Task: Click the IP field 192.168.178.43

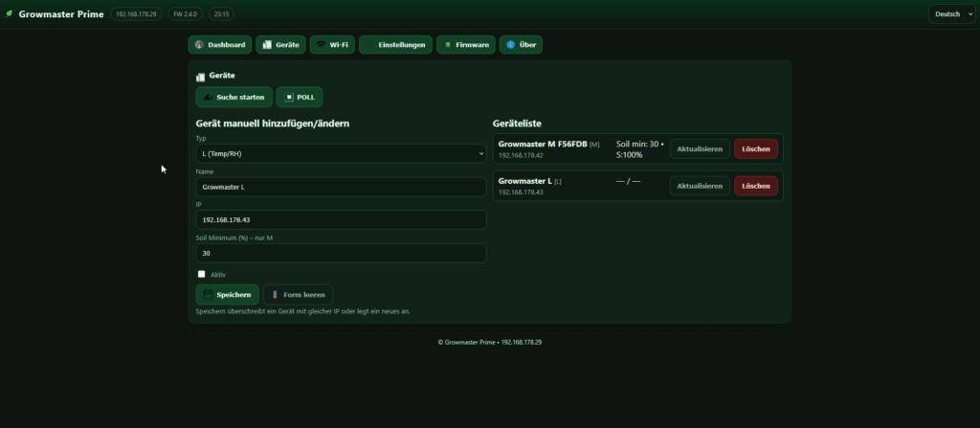Action: tap(342, 219)
